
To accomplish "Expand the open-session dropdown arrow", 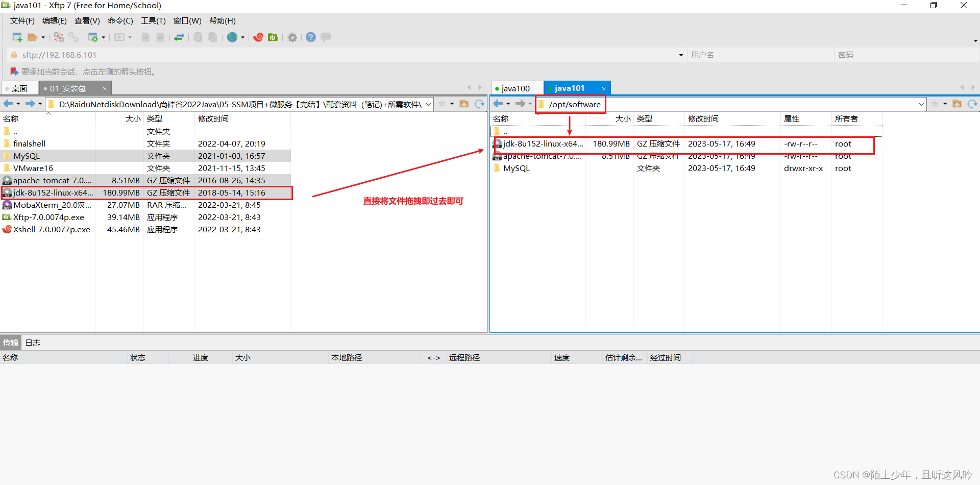I will pyautogui.click(x=43, y=37).
